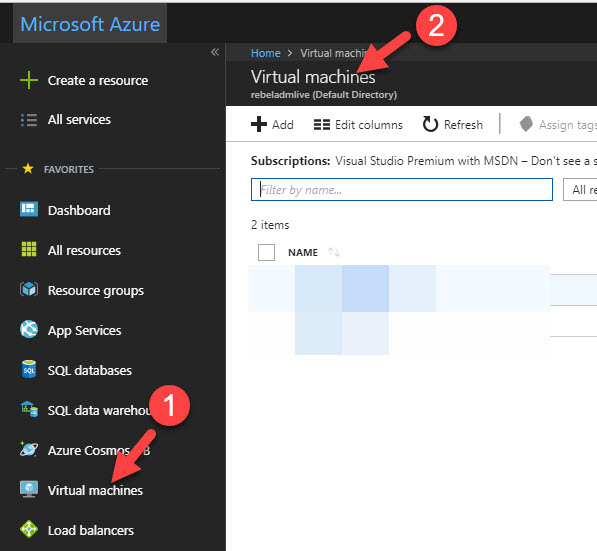597x551 pixels.
Task: Click the Assign tags tag icon
Action: point(526,124)
